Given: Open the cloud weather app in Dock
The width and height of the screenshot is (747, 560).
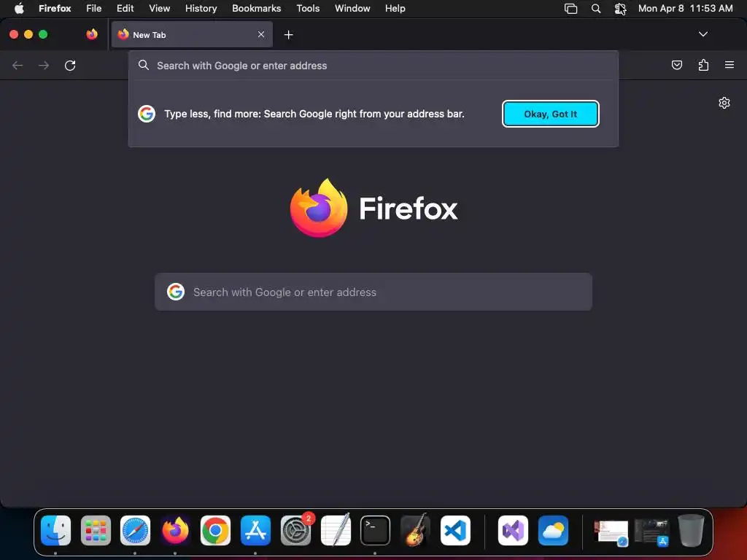Looking at the screenshot, I should [x=553, y=530].
